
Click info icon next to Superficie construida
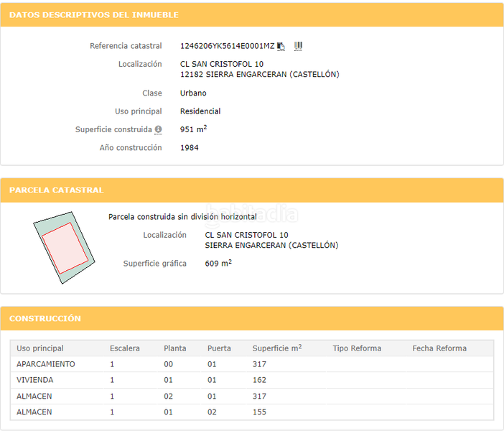(x=158, y=130)
